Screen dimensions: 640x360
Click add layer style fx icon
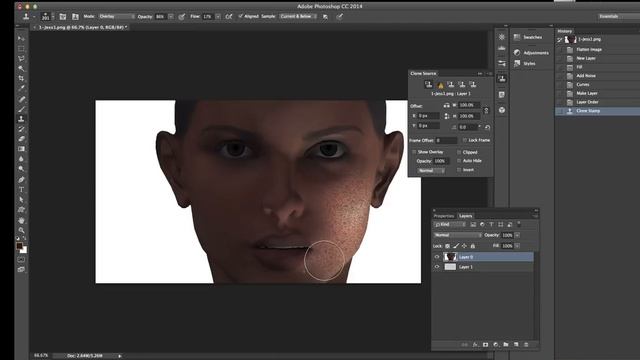pos(475,345)
